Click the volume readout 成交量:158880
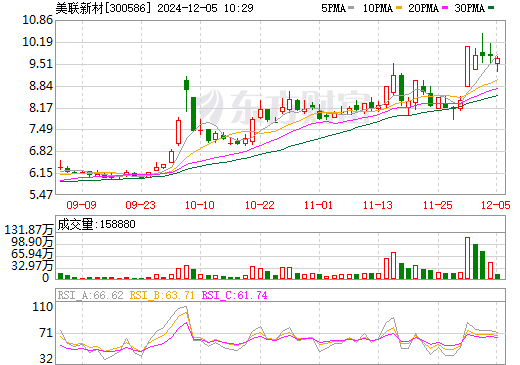 [97, 224]
